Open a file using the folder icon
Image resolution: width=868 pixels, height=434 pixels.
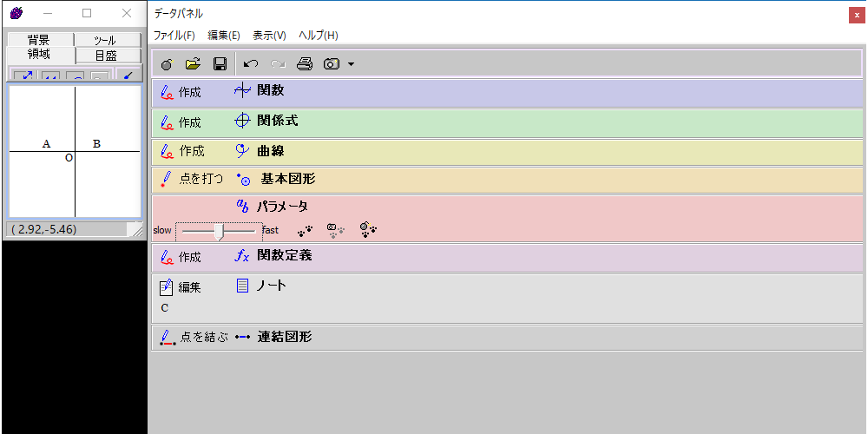193,64
